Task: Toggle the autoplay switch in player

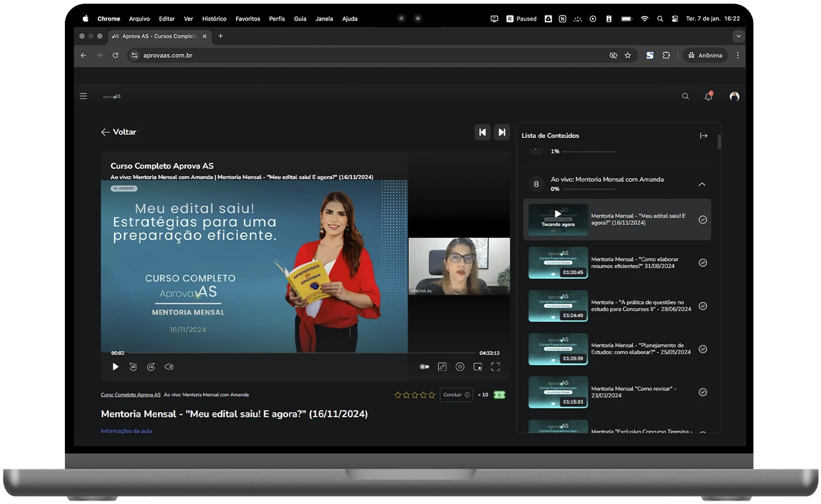Action: 424,367
